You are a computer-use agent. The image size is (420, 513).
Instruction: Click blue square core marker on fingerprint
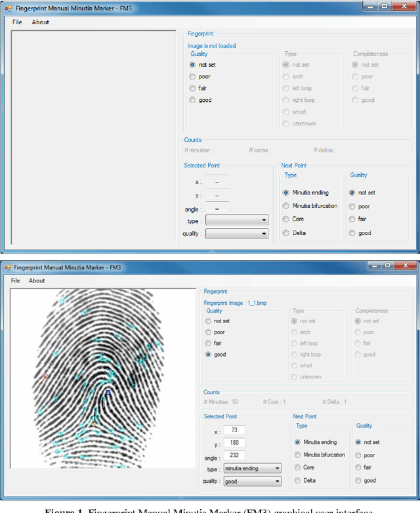pos(108,392)
